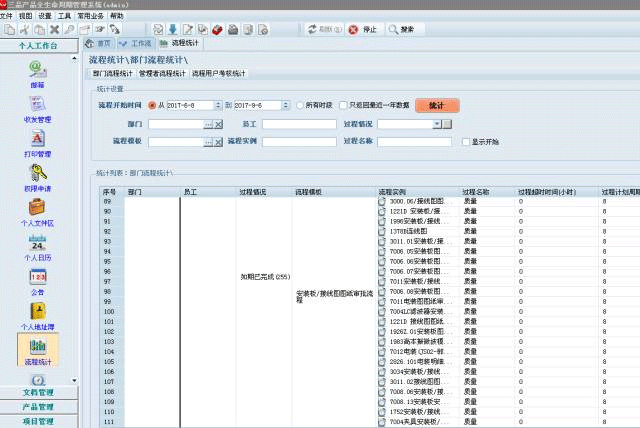Viewport: 640px width, 428px height.
Task: Expand the 过程情况 dropdown
Action: click(438, 124)
